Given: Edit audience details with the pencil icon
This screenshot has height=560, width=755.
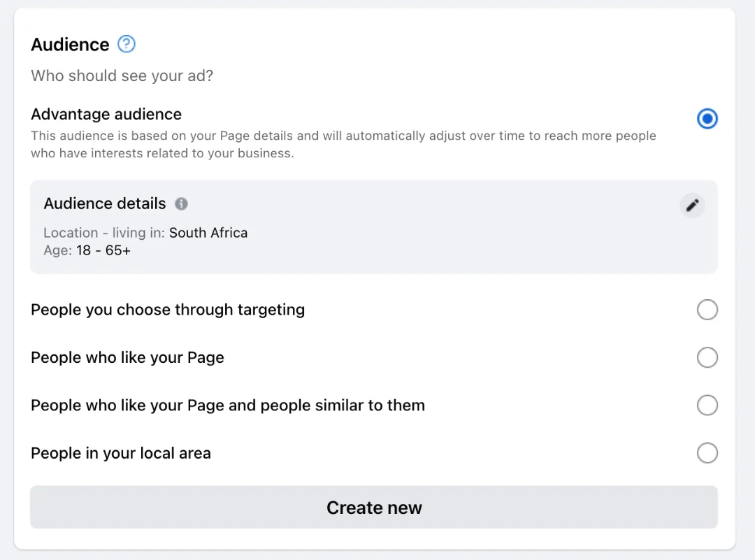Looking at the screenshot, I should (692, 205).
